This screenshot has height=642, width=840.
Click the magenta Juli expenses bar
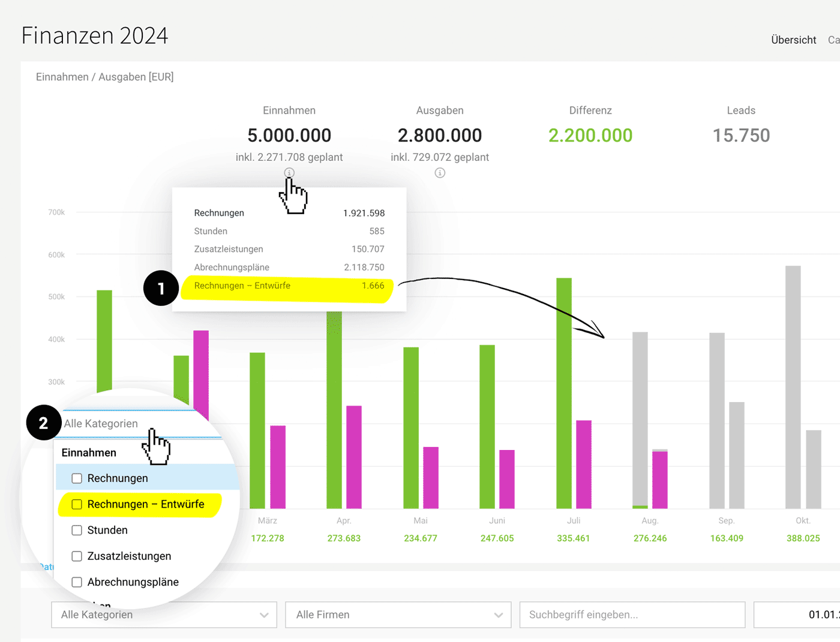pos(584,464)
